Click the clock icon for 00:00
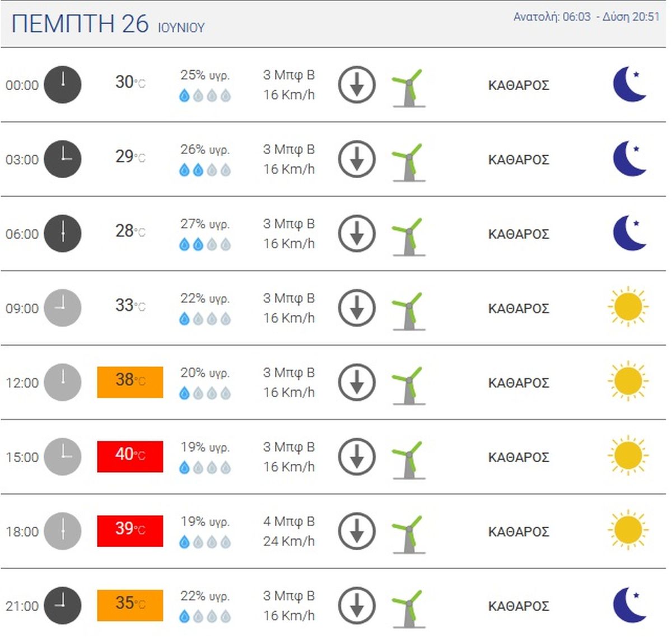 click(63, 85)
